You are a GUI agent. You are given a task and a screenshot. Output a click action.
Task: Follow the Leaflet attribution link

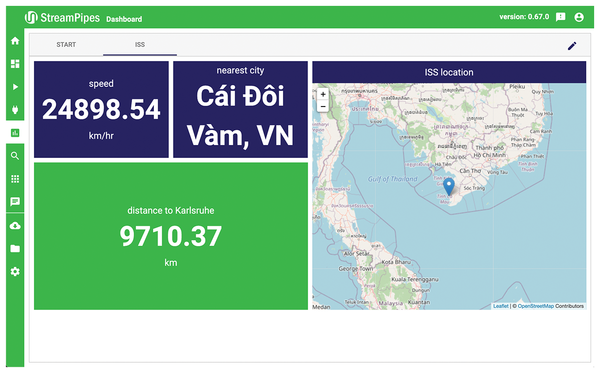click(501, 306)
